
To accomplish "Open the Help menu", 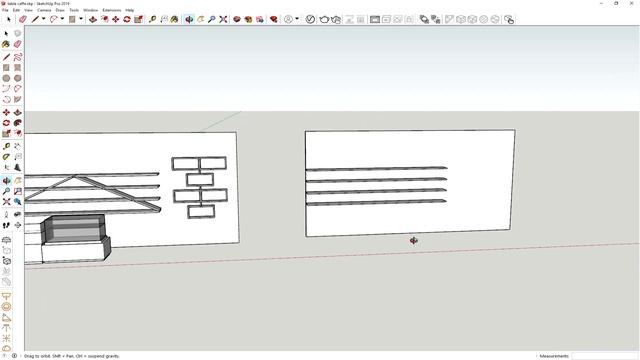I will [x=129, y=10].
